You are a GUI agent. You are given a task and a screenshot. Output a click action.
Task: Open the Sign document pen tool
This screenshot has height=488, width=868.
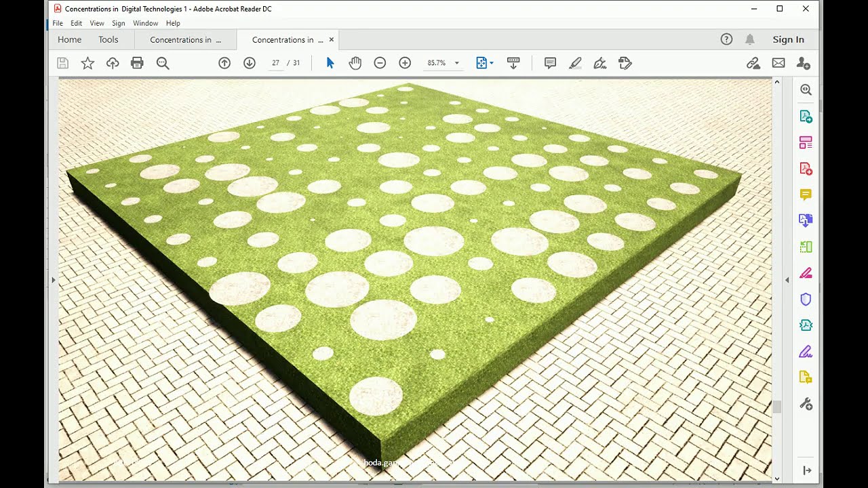tap(599, 63)
